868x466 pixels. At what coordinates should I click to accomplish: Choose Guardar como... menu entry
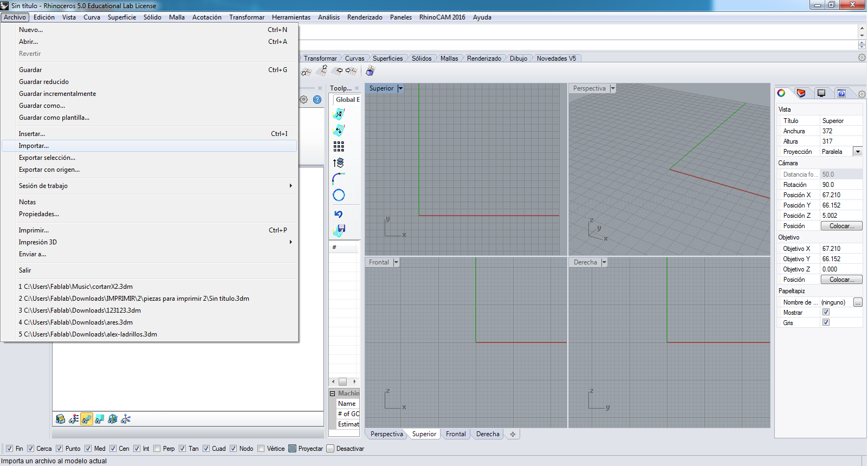150,106
